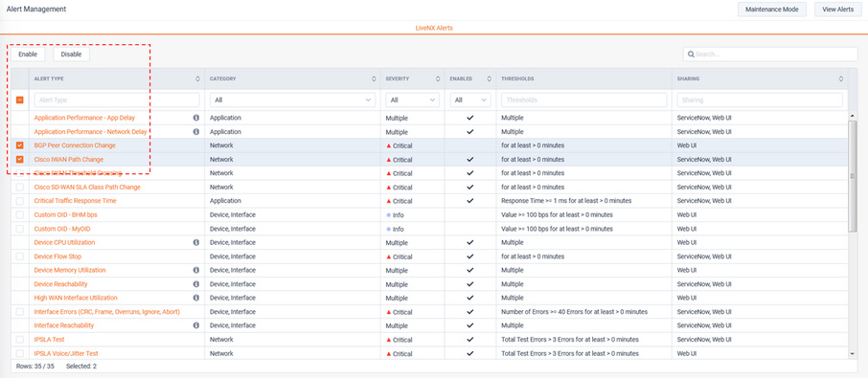Screen dimensions: 868x378
Task: Uncheck Cisco IWAN Path Change checkbox
Action: (x=20, y=159)
